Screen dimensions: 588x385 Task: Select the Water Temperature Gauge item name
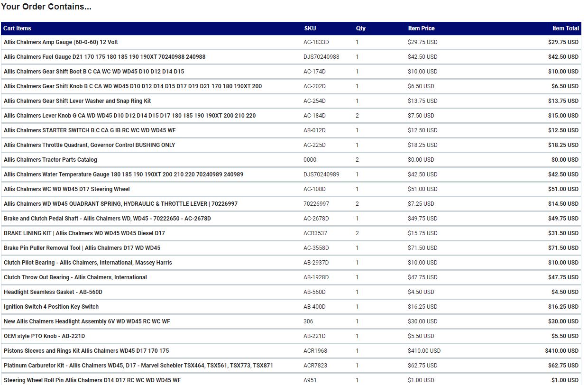click(123, 174)
